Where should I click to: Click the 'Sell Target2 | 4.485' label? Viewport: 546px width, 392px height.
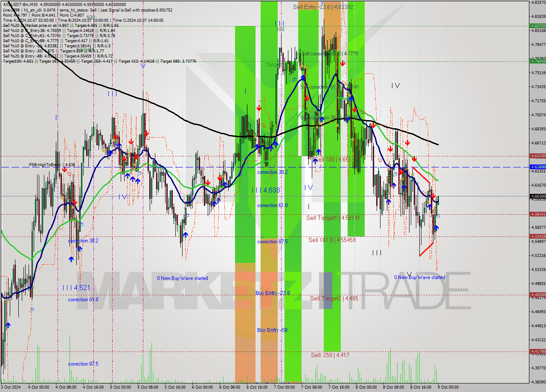coord(334,298)
